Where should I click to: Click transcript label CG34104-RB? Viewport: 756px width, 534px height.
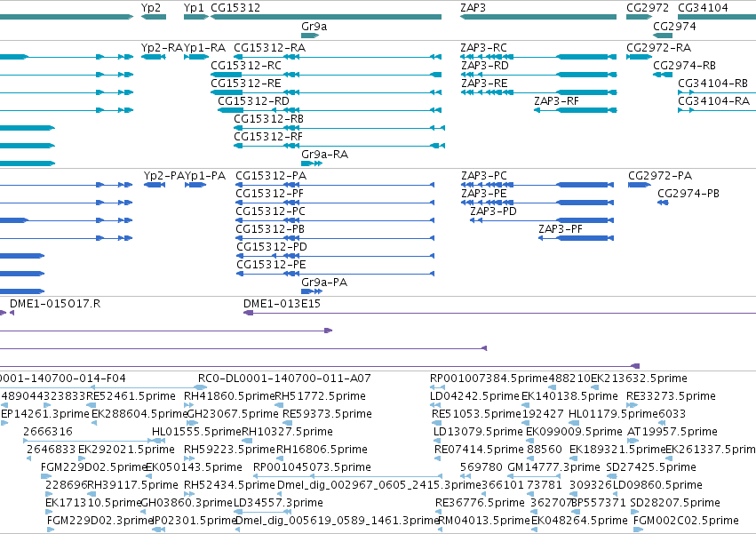coord(712,84)
